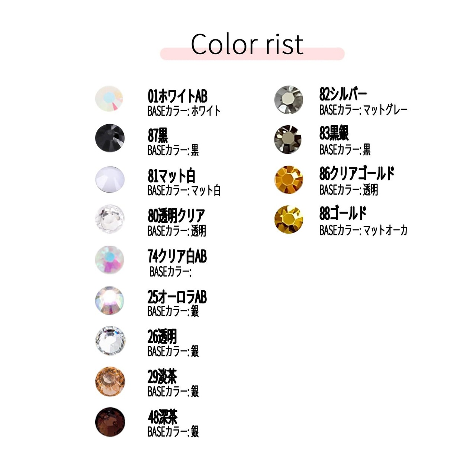Click the 01 White AB rhinestone swatch
476x476 pixels.
(109, 99)
